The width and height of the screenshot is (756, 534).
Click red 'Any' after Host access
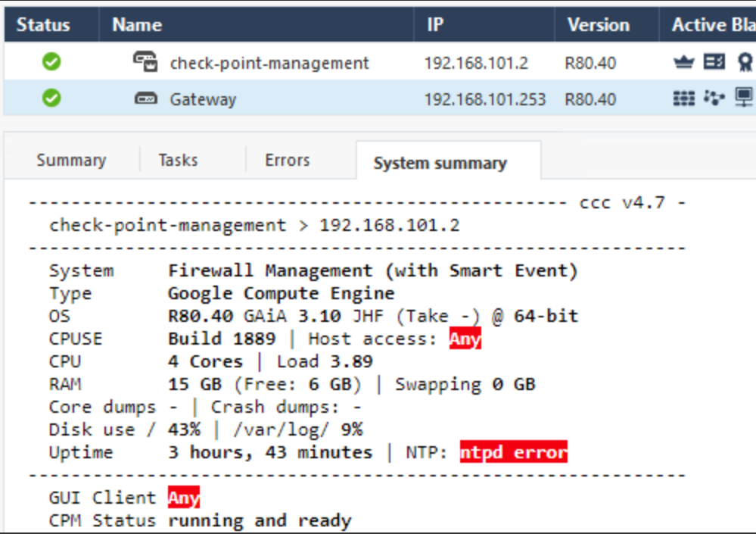click(x=465, y=338)
